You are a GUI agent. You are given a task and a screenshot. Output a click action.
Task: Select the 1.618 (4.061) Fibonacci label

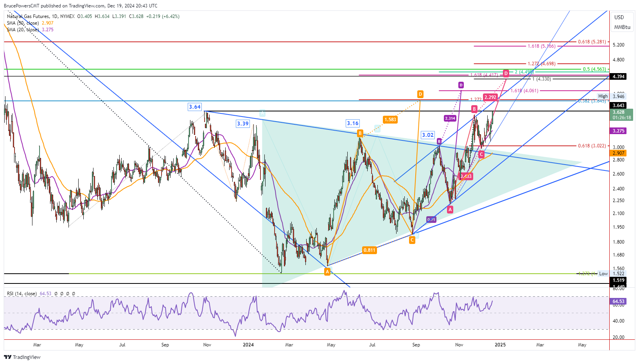[524, 91]
